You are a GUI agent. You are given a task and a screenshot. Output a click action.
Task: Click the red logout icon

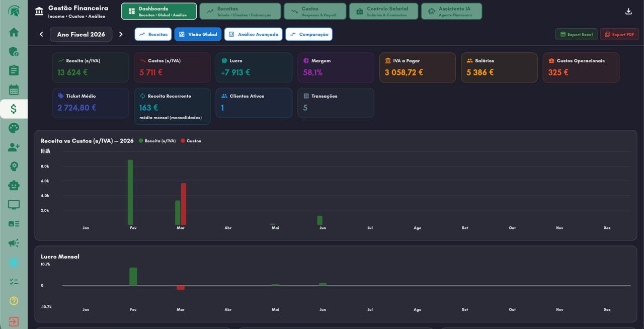pyautogui.click(x=14, y=321)
